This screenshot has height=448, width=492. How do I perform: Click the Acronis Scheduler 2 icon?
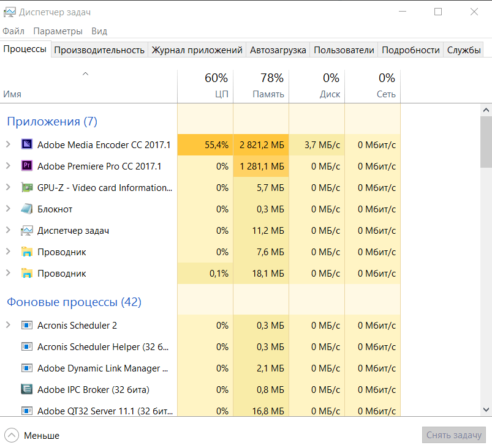tap(26, 325)
